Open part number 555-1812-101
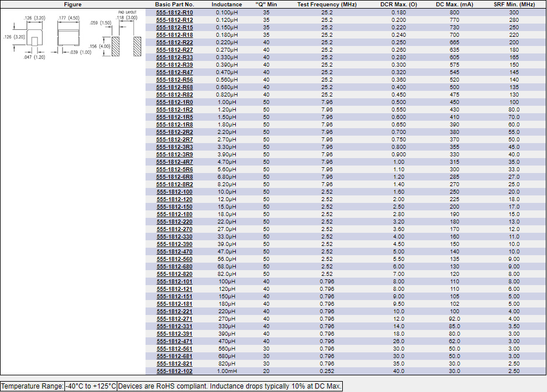 coord(175,281)
